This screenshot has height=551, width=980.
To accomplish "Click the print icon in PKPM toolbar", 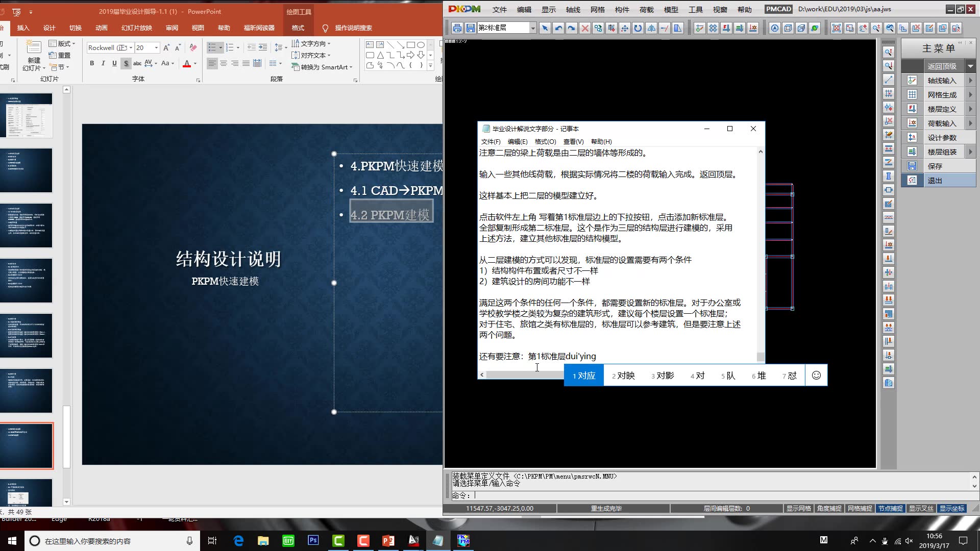I will click(x=457, y=28).
